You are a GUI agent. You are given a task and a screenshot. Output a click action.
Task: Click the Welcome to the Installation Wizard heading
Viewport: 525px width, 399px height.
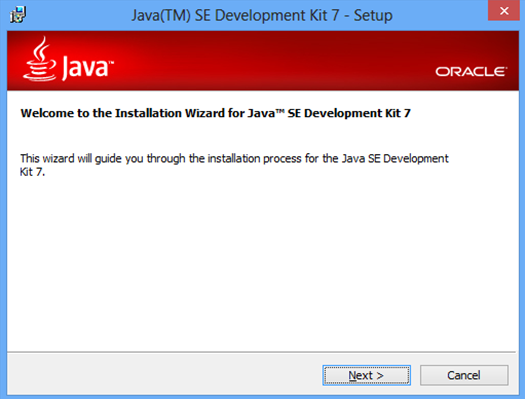[x=216, y=113]
